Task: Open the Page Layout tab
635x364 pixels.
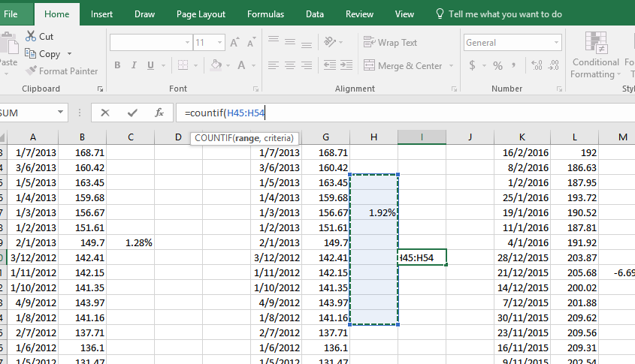Action: (201, 14)
